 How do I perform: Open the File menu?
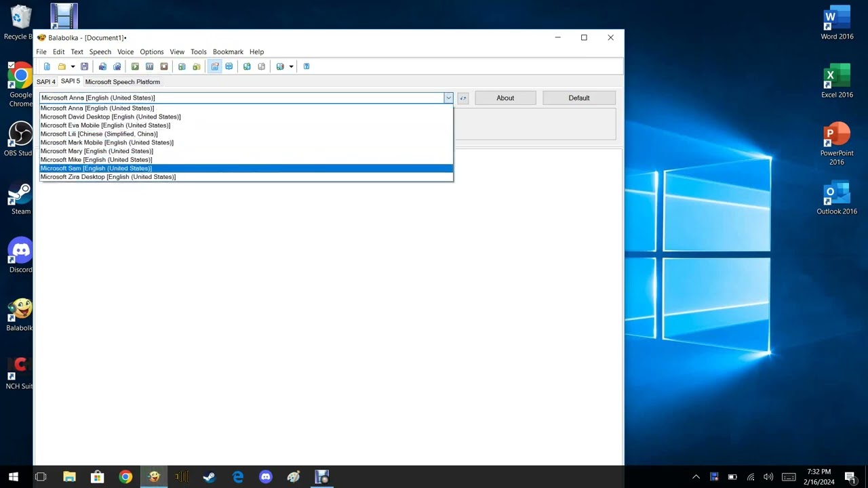pyautogui.click(x=41, y=52)
